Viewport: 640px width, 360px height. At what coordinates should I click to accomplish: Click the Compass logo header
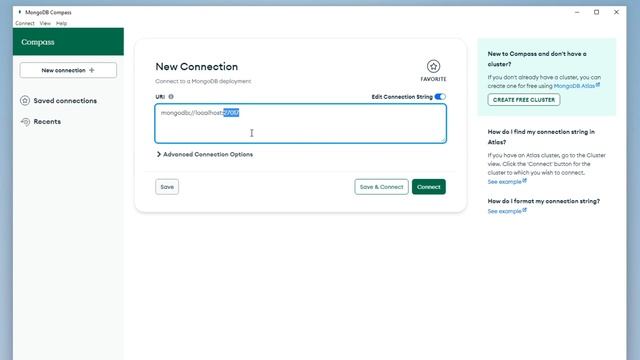pyautogui.click(x=38, y=42)
